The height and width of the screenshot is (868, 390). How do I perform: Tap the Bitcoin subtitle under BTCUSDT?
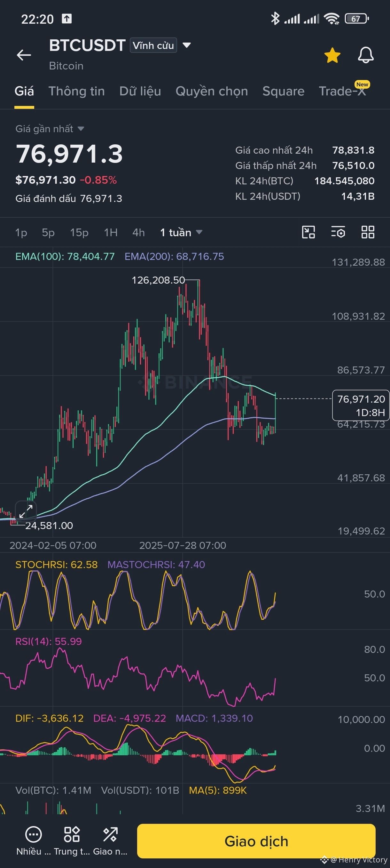click(66, 66)
